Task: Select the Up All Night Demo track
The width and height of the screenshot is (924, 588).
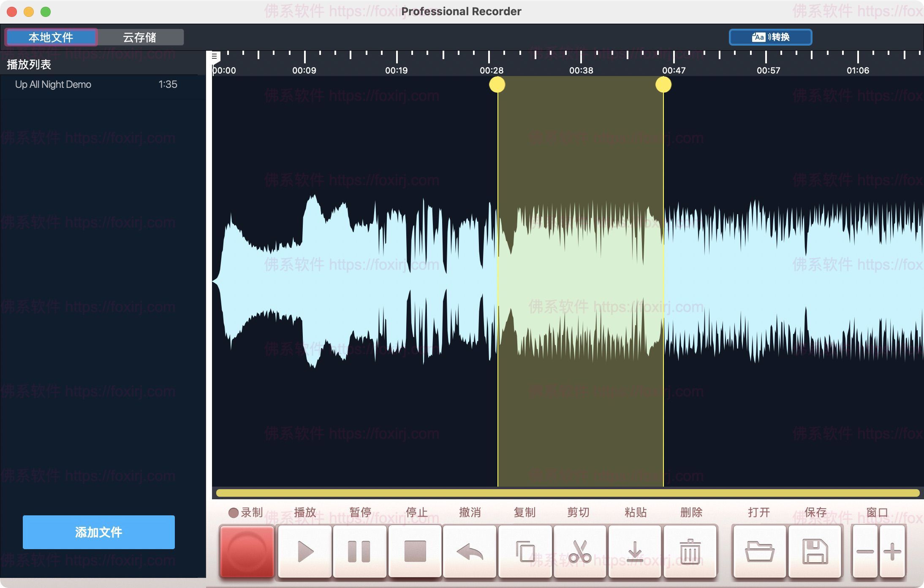Action: point(53,84)
